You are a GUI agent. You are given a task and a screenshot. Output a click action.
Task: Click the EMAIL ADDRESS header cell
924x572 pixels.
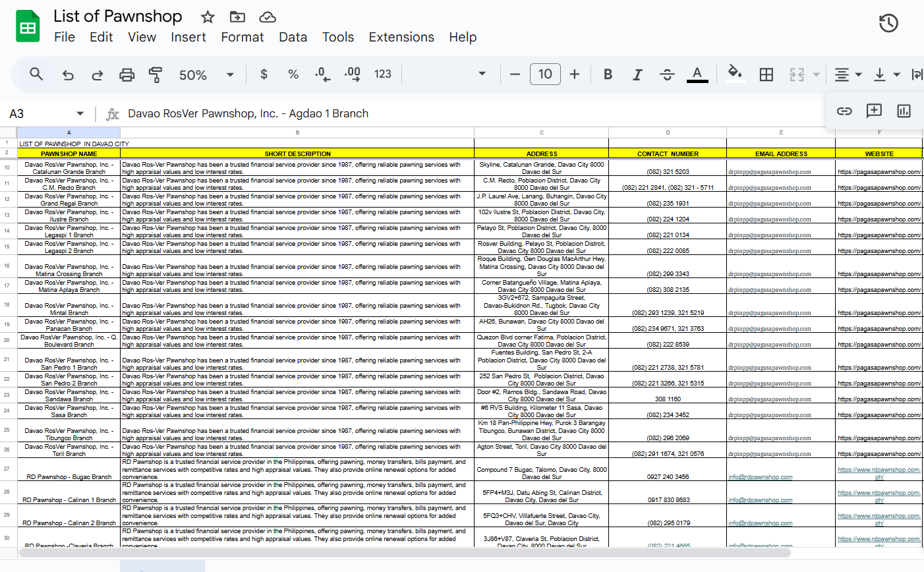781,154
